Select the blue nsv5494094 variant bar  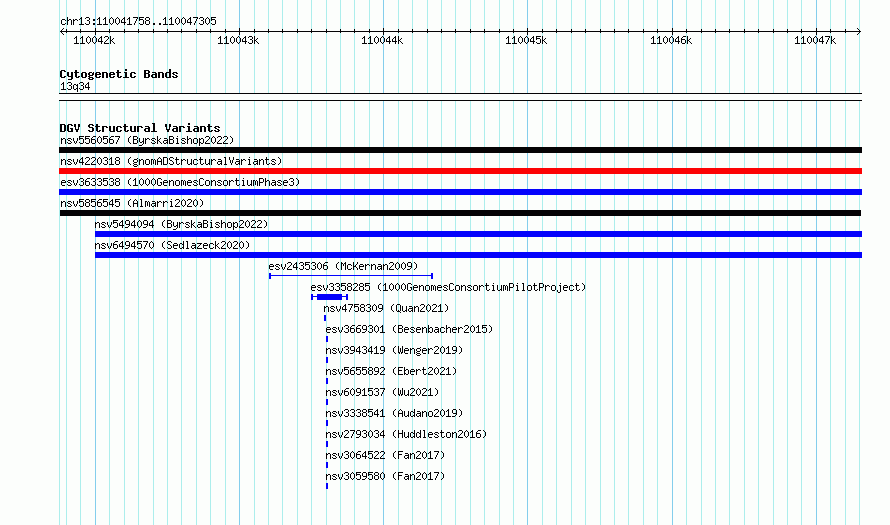pos(478,234)
